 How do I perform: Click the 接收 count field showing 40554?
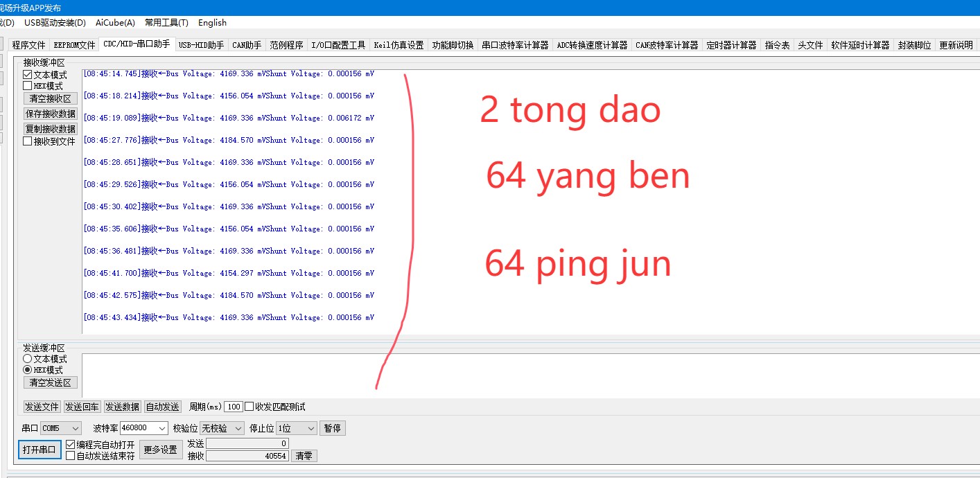click(x=247, y=457)
